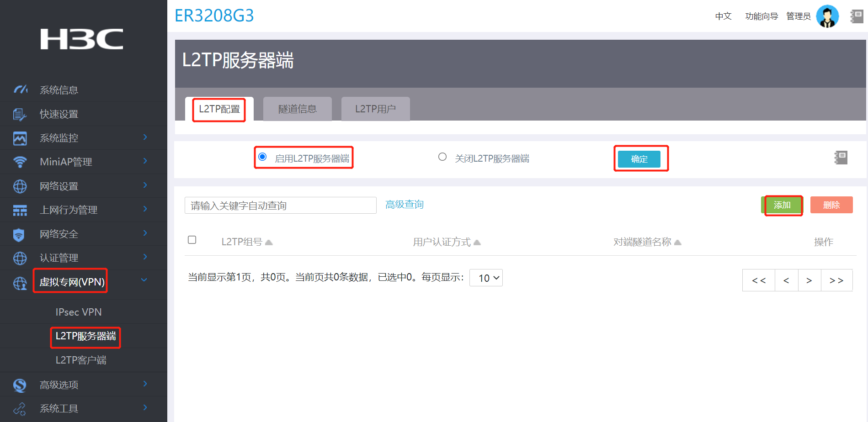Sort by 对端隧道名称 arrow
Image resolution: width=868 pixels, height=422 pixels.
click(678, 242)
